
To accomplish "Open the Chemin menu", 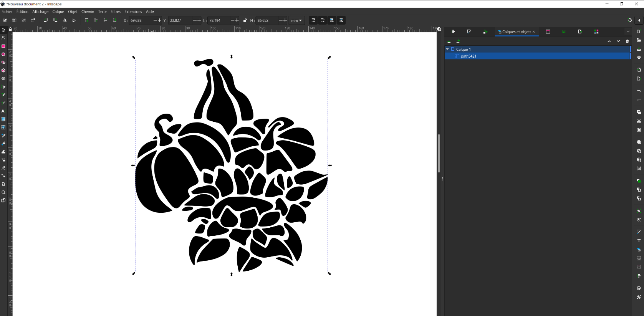I will [88, 12].
